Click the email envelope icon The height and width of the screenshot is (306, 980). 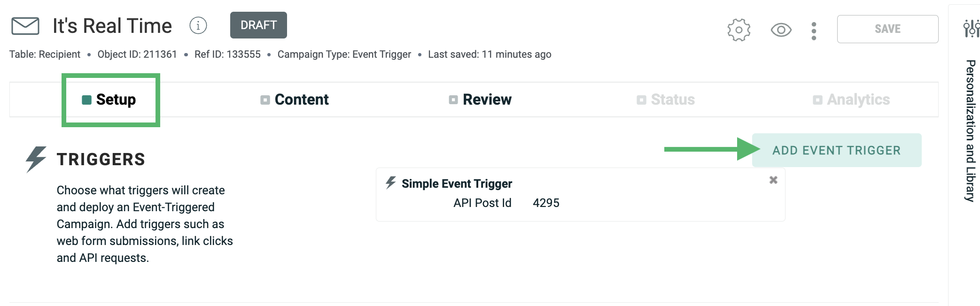coord(25,26)
